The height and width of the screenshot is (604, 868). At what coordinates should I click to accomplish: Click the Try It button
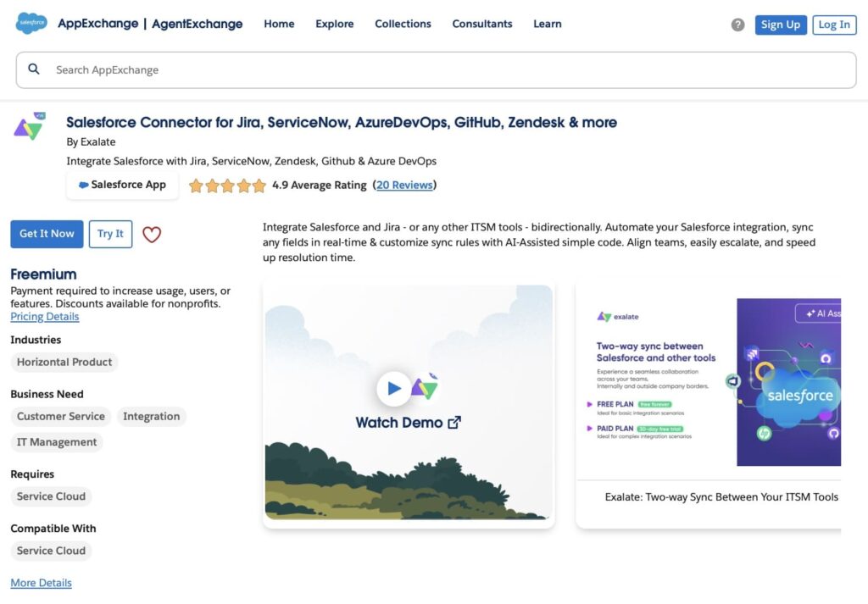point(111,234)
